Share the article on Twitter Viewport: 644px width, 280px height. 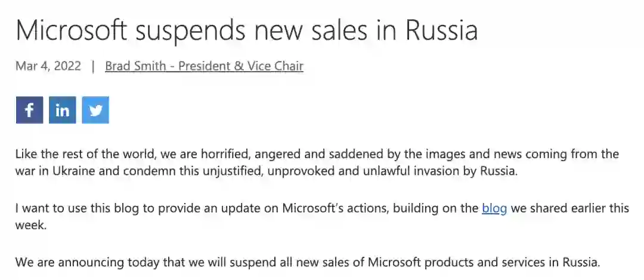pyautogui.click(x=95, y=110)
